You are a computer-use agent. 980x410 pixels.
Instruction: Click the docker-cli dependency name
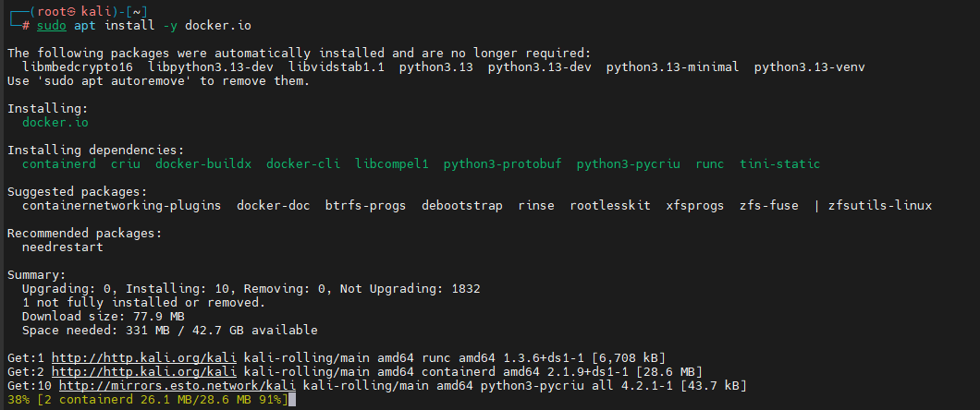(x=303, y=164)
